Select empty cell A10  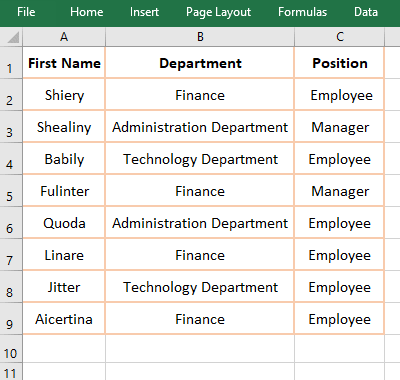[64, 349]
